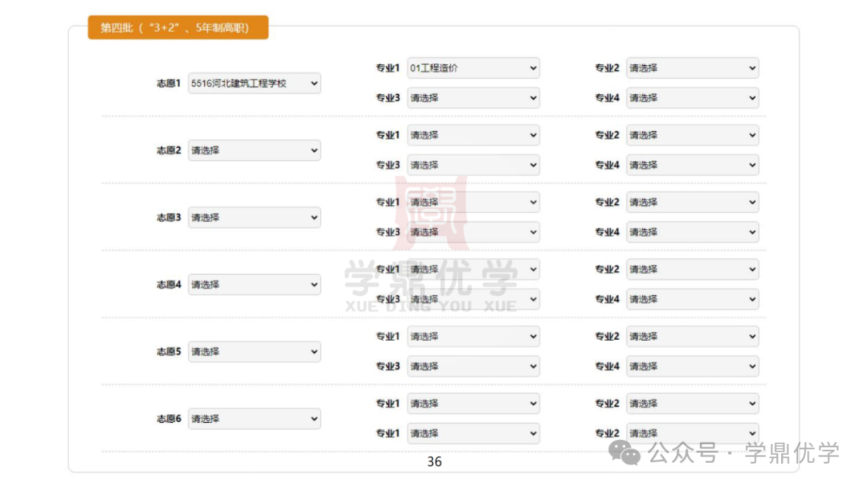This screenshot has width=868, height=488.
Task: Select the 专业4 dropdown of 志愿3
Action: coord(693,232)
